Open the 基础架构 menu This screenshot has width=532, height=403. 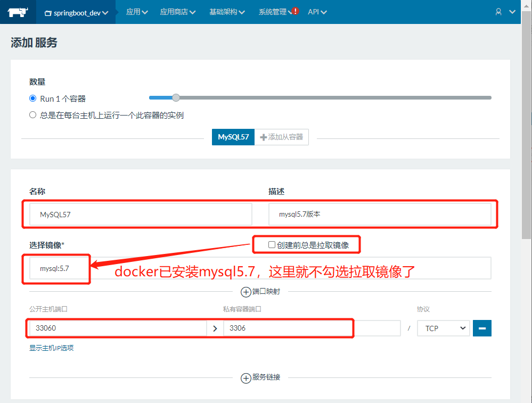[x=227, y=12]
